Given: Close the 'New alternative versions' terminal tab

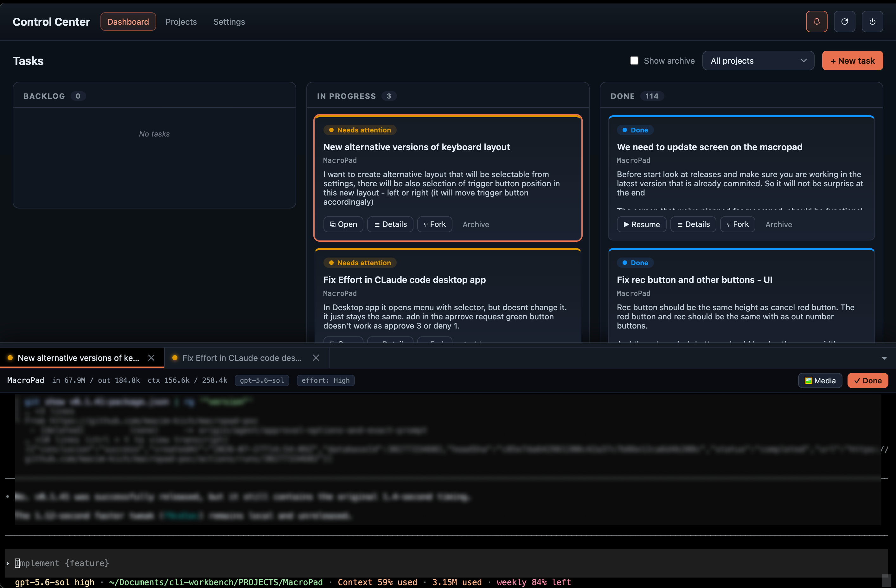Looking at the screenshot, I should pos(151,358).
